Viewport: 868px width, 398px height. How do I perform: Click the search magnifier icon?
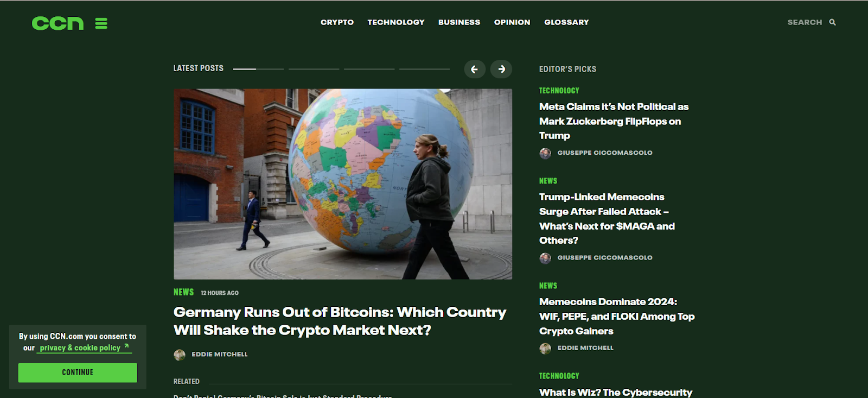[832, 22]
